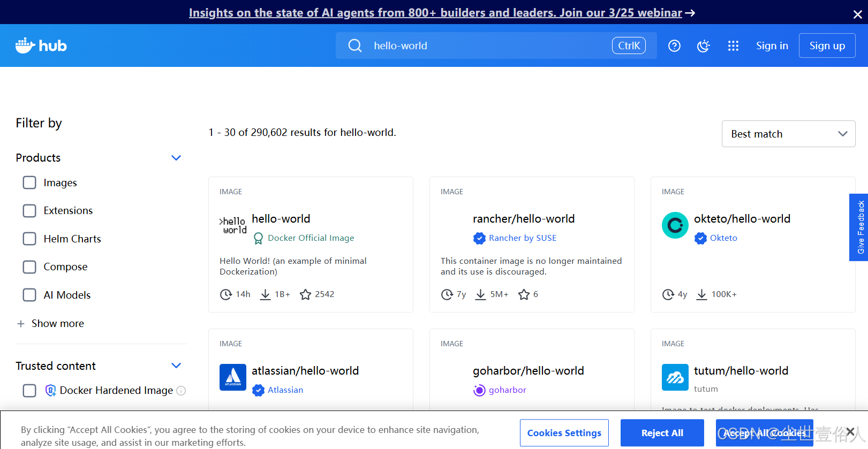This screenshot has width=868, height=449.
Task: Click the Atlassian publisher link
Action: coord(285,390)
